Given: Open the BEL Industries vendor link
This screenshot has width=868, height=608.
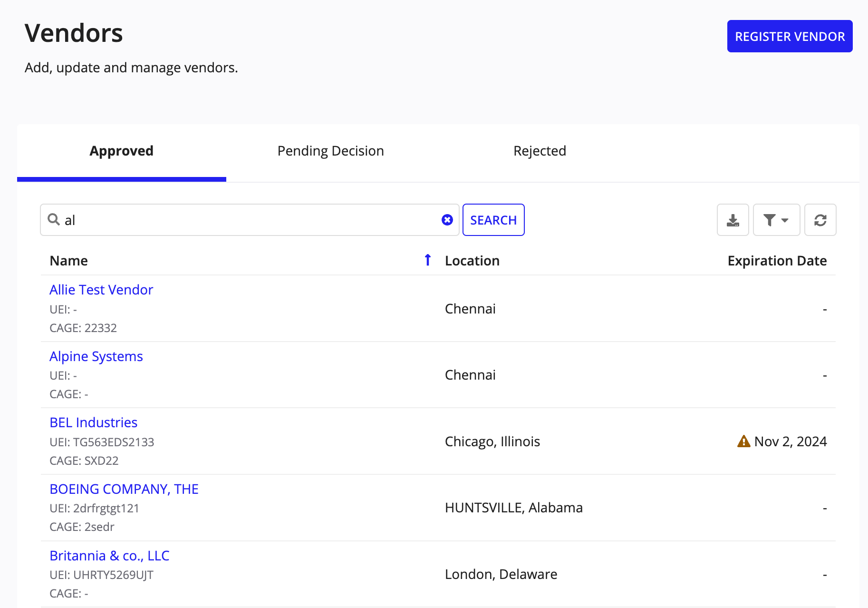Looking at the screenshot, I should pos(94,422).
